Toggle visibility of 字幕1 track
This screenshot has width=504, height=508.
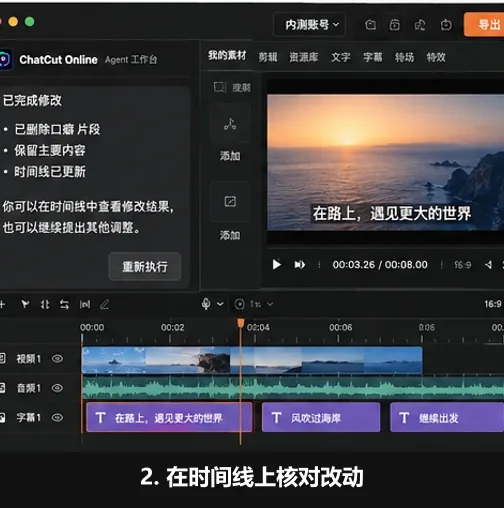point(57,417)
